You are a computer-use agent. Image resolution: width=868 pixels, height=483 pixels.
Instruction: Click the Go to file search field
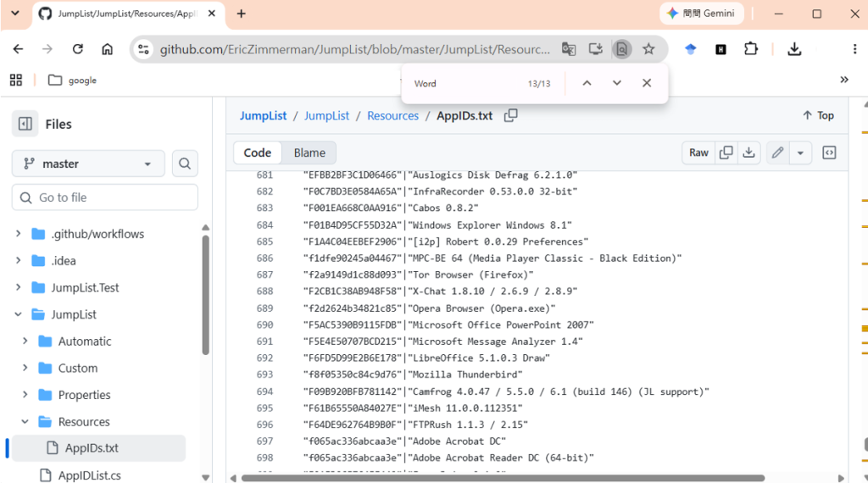click(104, 197)
